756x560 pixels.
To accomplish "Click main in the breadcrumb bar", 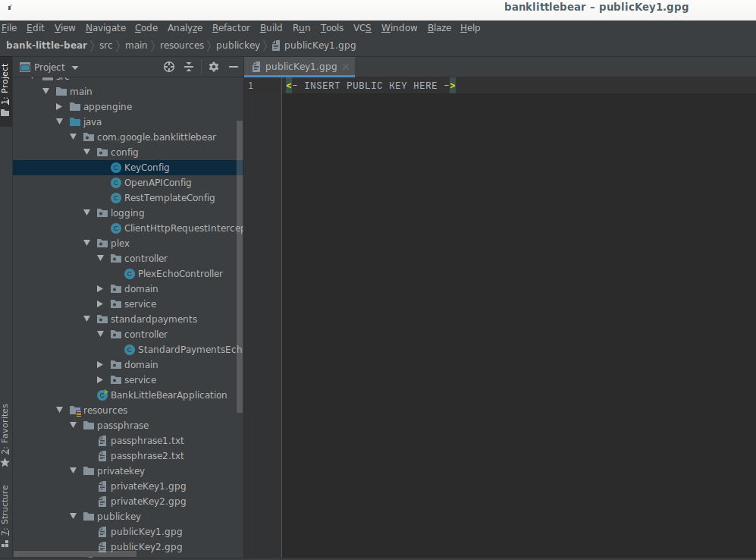I will 136,45.
